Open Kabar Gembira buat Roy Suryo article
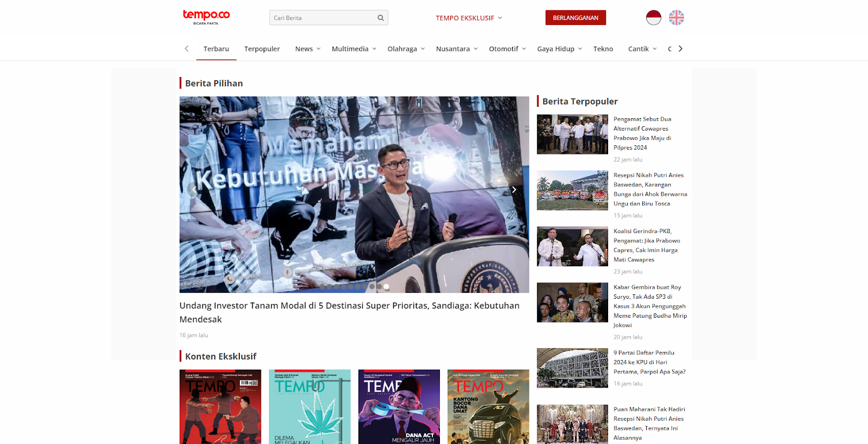This screenshot has width=868, height=444. 650,306
